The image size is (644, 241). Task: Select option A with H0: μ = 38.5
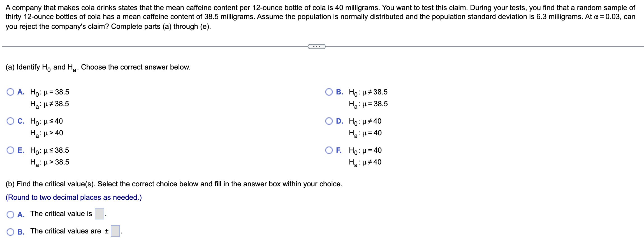pyautogui.click(x=10, y=92)
